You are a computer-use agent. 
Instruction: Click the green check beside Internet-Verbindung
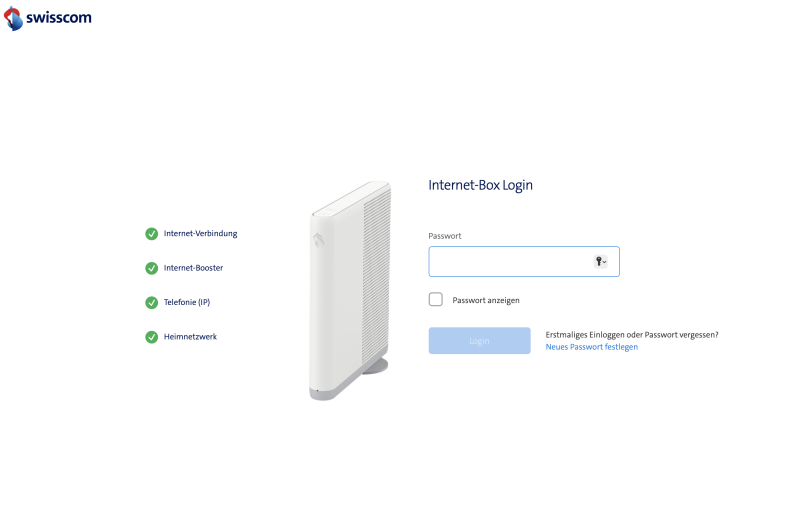click(x=152, y=234)
